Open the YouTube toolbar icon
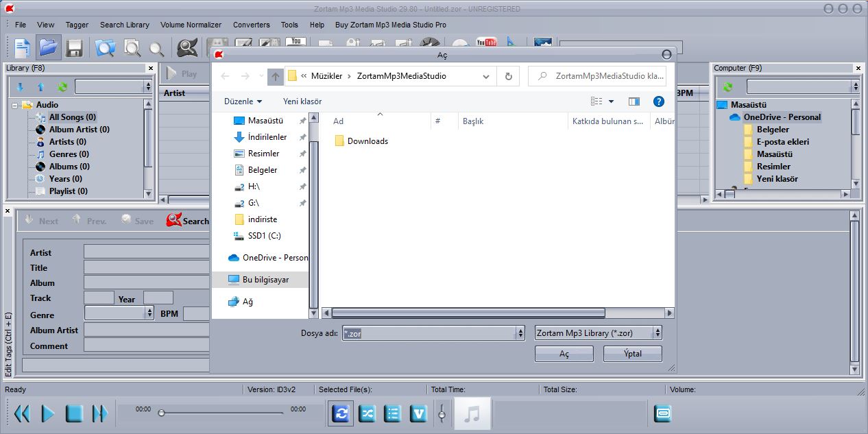The width and height of the screenshot is (868, 434). tap(486, 43)
